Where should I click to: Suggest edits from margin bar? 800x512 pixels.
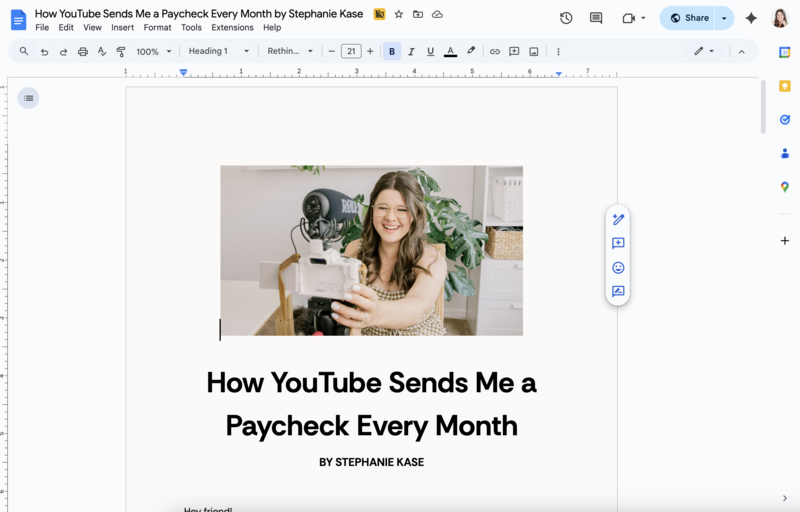click(x=618, y=291)
